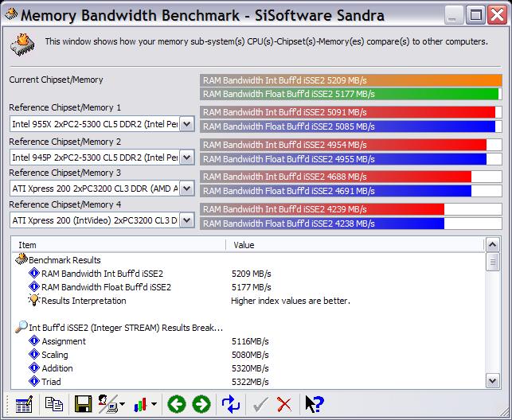Select the ATI Xpress 200 (IntVideo) combo box
The height and width of the screenshot is (420, 512).
(x=102, y=220)
